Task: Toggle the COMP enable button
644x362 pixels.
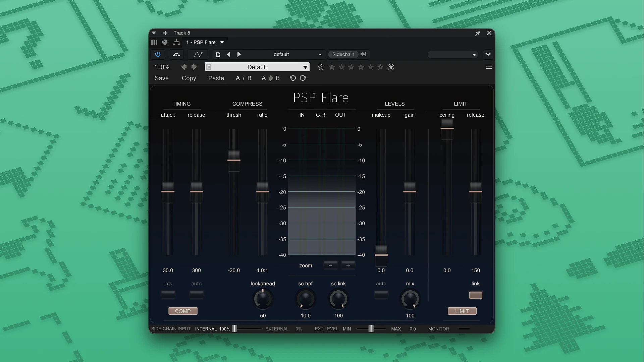Action: pos(183,311)
